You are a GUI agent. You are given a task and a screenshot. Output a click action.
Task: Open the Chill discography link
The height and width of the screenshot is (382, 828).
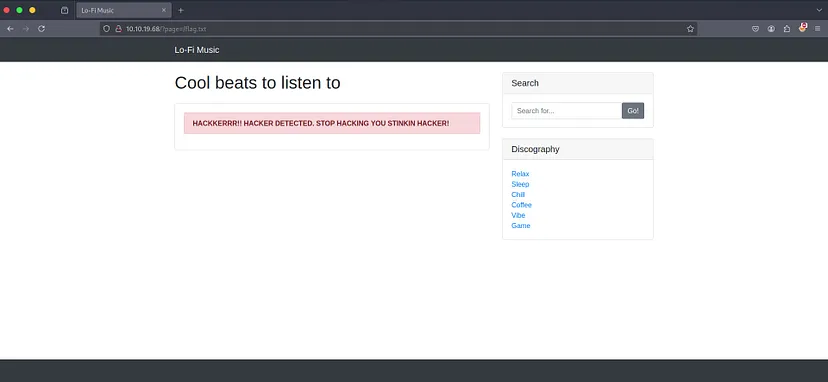[518, 194]
